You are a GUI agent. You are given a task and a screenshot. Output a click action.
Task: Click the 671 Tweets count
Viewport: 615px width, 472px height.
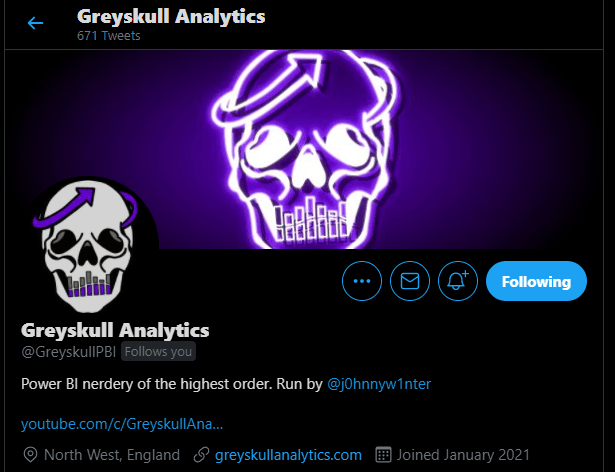(x=109, y=36)
